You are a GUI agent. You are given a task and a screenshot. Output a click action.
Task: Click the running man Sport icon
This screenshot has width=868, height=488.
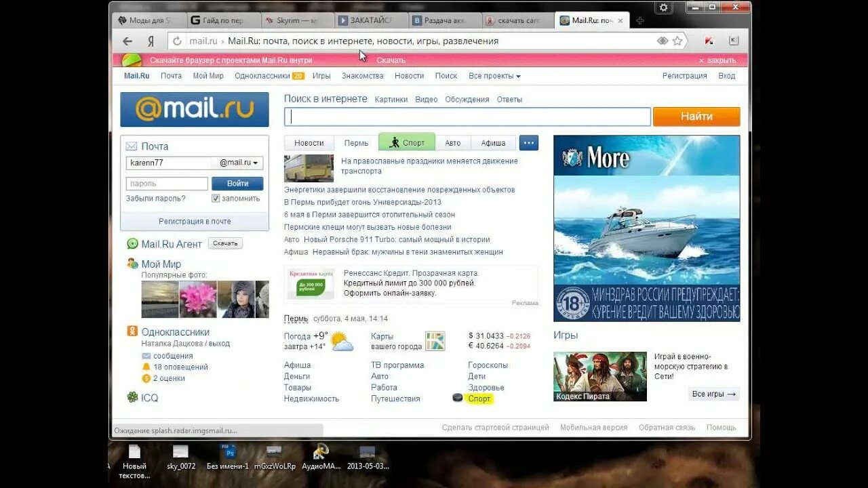(394, 142)
